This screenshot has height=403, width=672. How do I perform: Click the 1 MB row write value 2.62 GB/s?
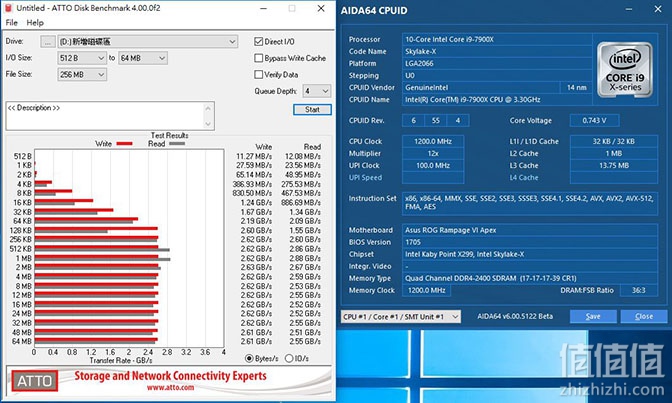coord(256,258)
